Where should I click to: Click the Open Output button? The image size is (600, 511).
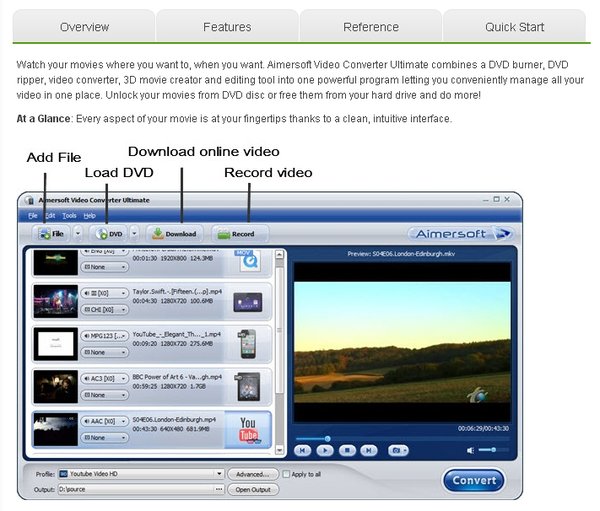(x=253, y=490)
